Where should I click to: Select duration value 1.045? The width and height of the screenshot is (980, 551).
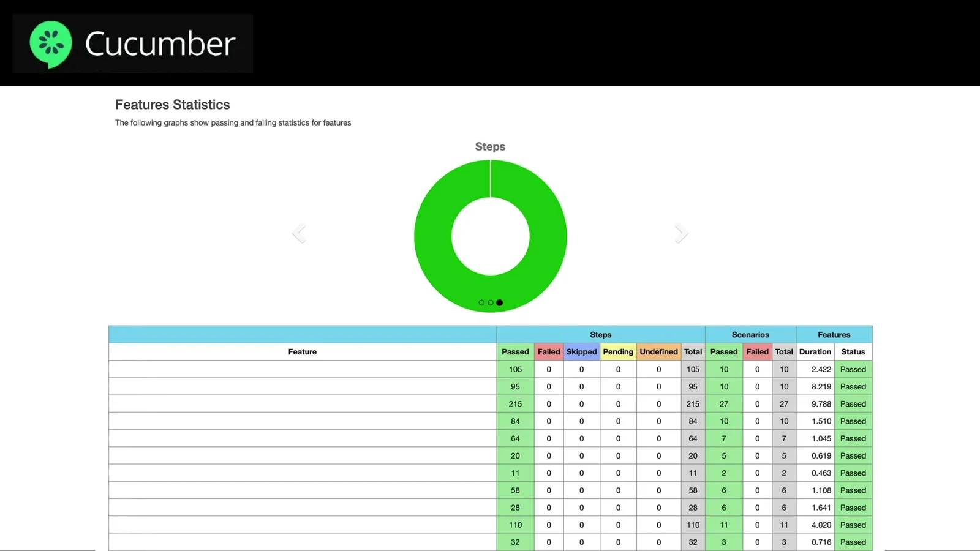(821, 438)
